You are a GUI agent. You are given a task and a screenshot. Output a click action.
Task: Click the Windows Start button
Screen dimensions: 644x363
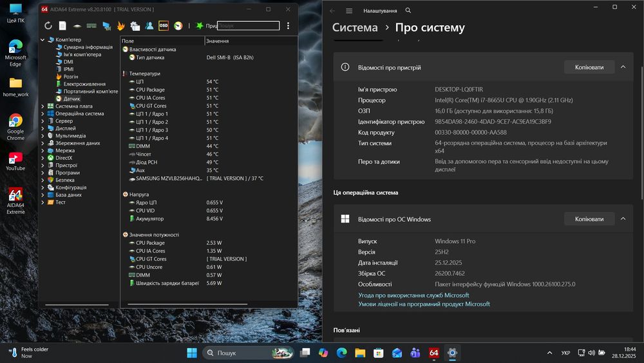[192, 353]
